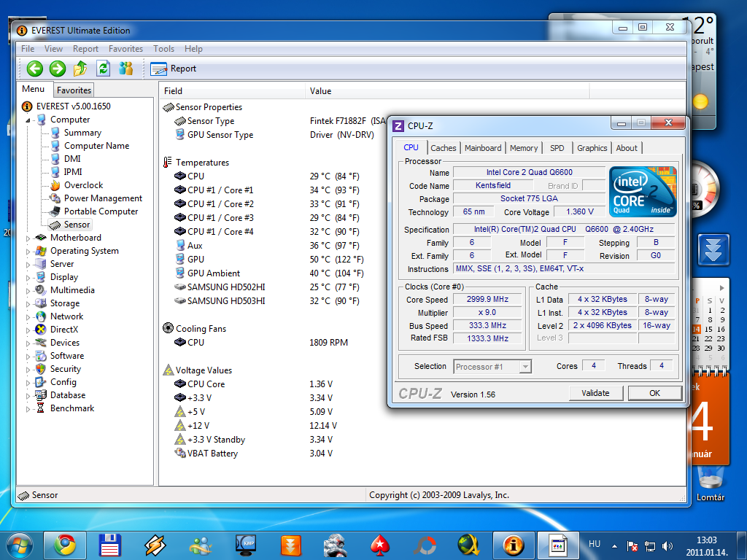The image size is (747, 560).
Task: Open the Lomtár recycle bin desktop icon
Action: (x=711, y=483)
